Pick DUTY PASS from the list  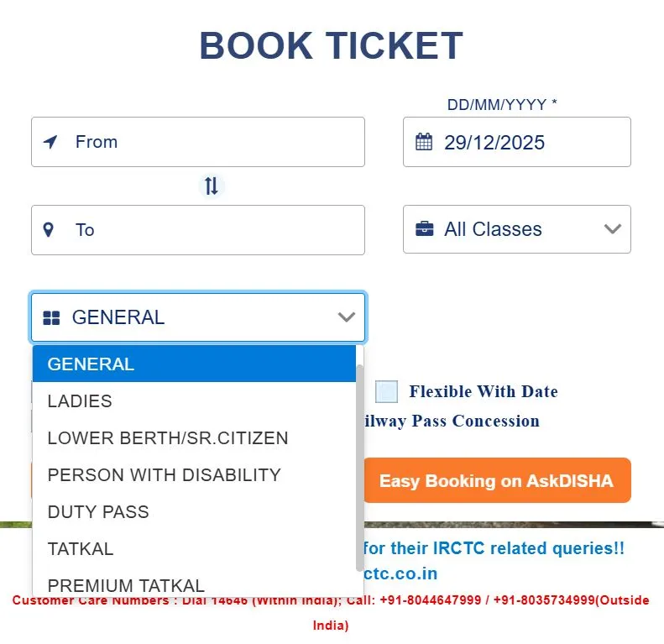click(x=98, y=512)
